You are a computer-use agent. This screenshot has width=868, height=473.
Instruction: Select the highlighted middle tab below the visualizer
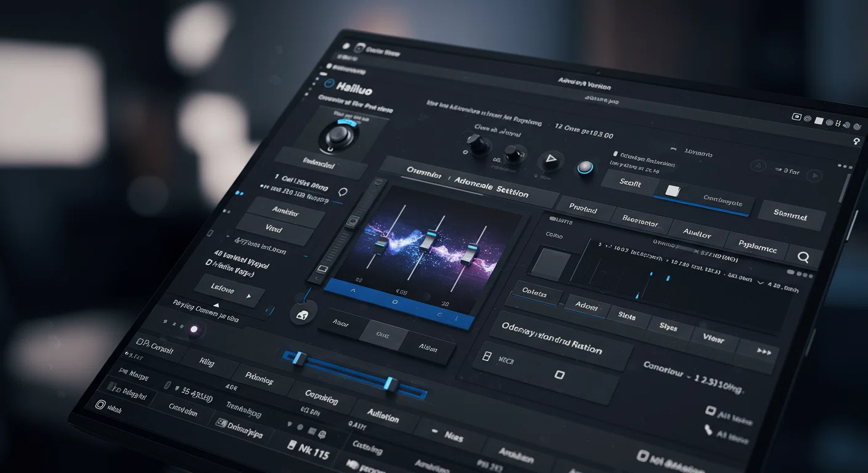[x=383, y=334]
